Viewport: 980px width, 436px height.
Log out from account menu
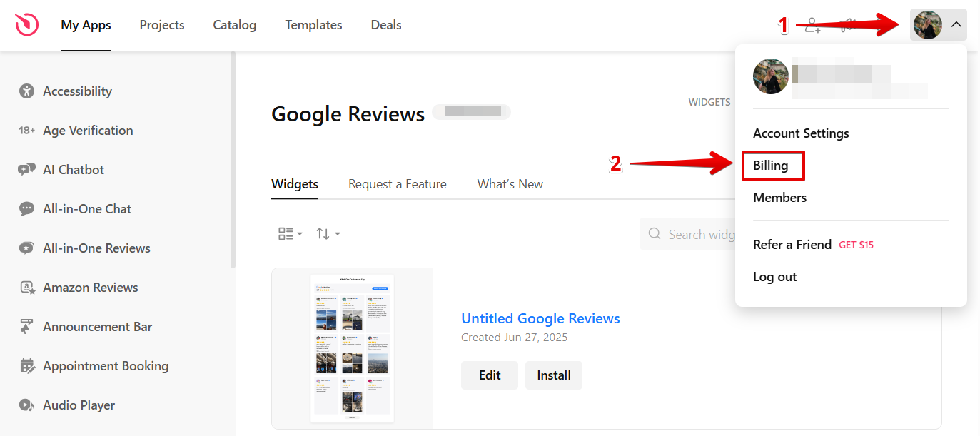[x=775, y=277]
